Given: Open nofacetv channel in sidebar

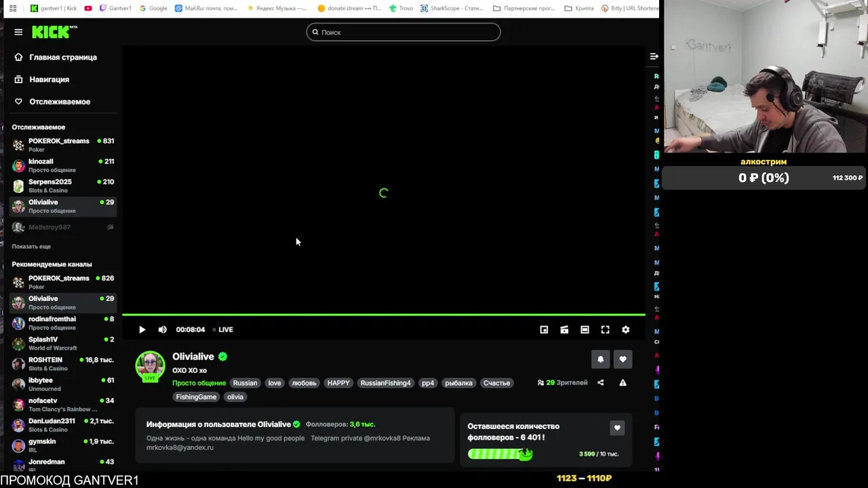Looking at the screenshot, I should 63,405.
